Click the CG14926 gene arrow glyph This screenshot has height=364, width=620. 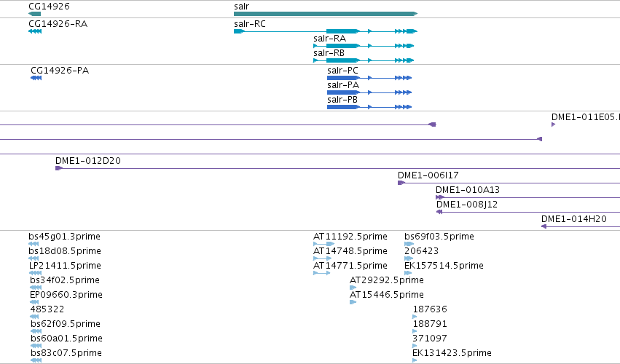coord(34,14)
